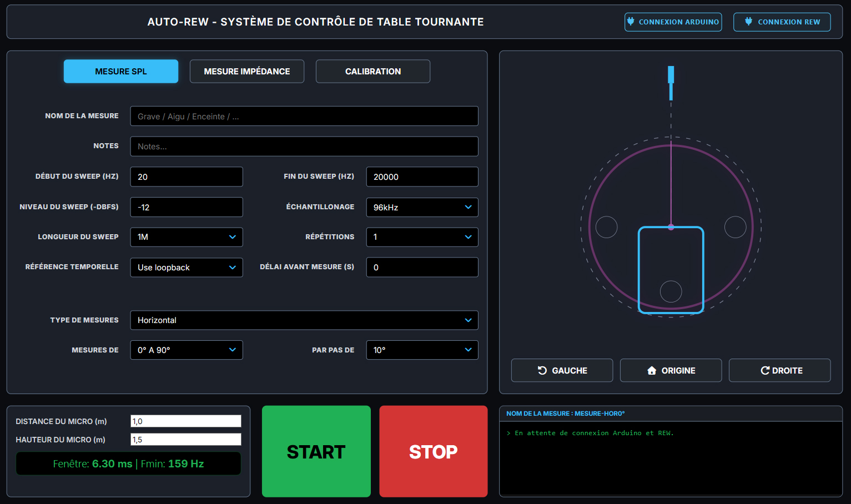Screen dimensions: 851x504
Task: Click the counter-clockwise rotate icon on Gauche
Action: click(542, 370)
